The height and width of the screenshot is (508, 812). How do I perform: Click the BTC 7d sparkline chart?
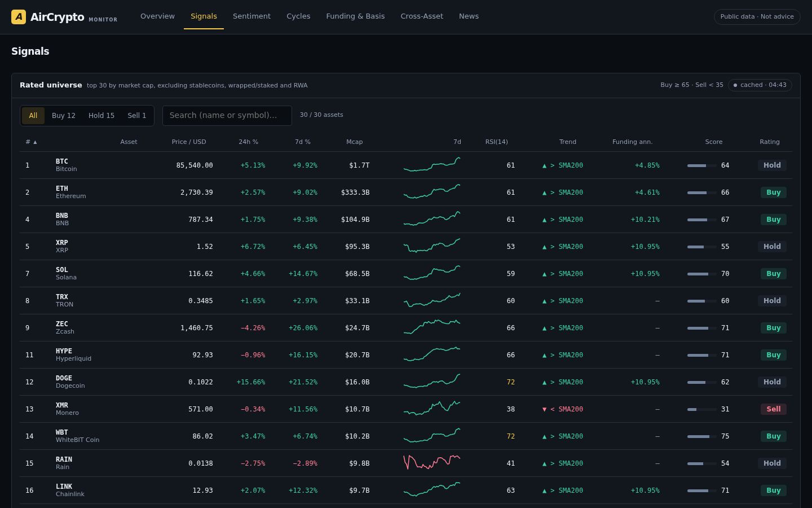pyautogui.click(x=432, y=165)
